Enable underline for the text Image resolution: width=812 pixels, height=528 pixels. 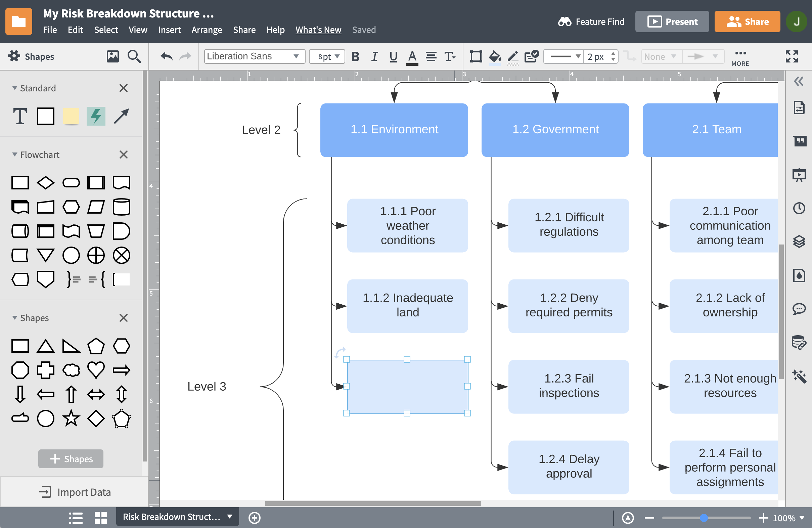(x=393, y=57)
